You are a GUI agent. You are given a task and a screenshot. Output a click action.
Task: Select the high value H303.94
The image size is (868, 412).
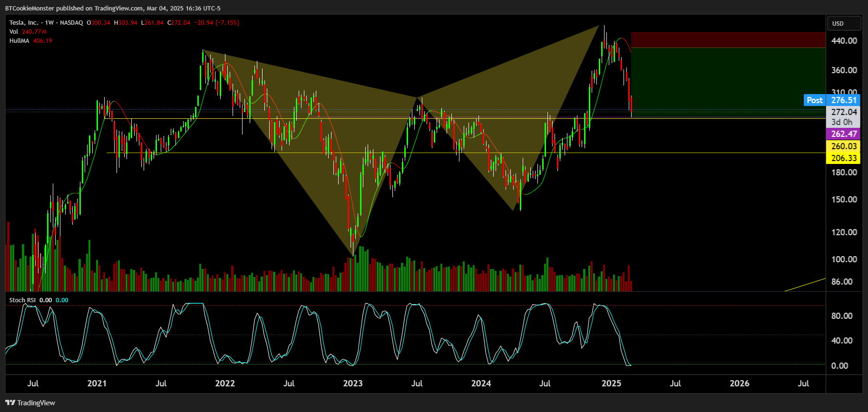pos(126,22)
